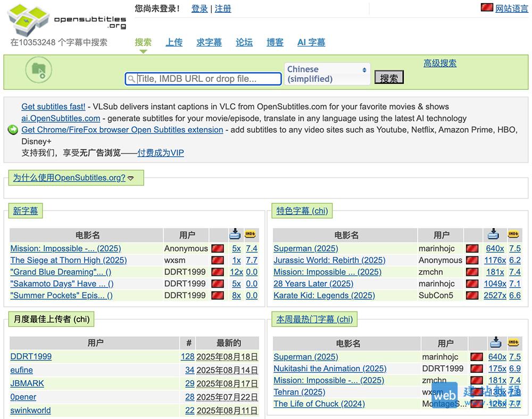Open The Life of Chuck (2024) subtitles
The width and height of the screenshot is (532, 419).
(319, 404)
